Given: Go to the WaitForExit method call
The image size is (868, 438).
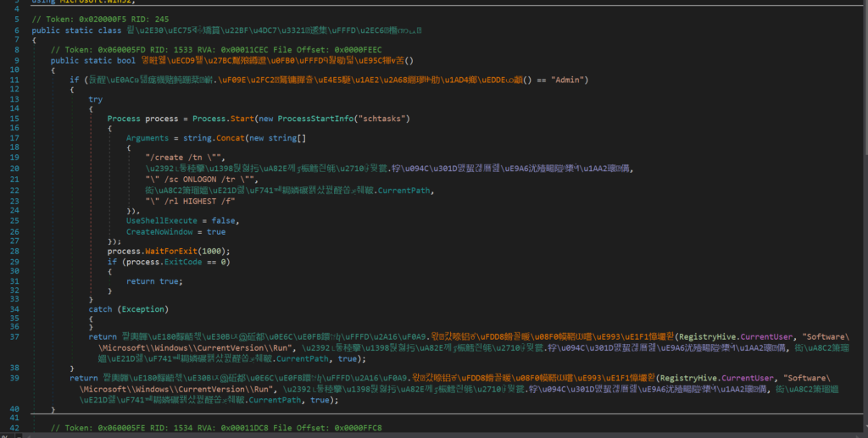Looking at the screenshot, I should click(171, 252).
